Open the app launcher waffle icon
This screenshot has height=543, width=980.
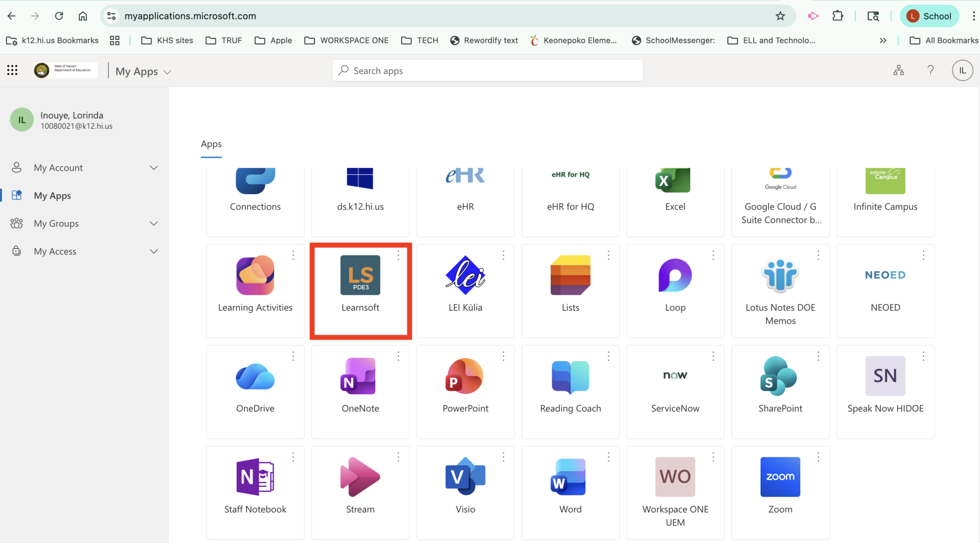[12, 70]
